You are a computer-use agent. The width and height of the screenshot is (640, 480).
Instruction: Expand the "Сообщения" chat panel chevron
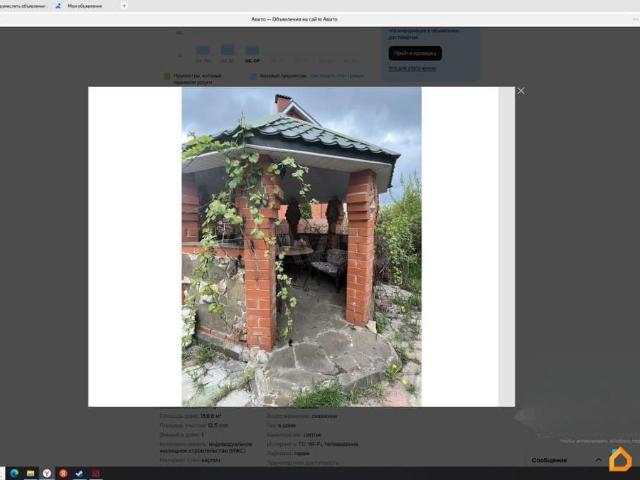tap(598, 460)
